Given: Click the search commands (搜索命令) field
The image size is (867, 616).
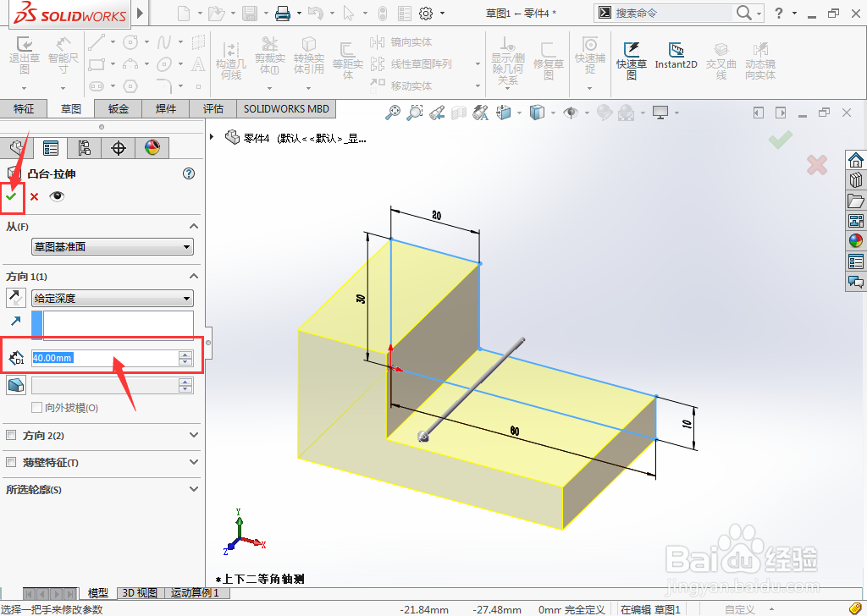Looking at the screenshot, I should pyautogui.click(x=674, y=13).
